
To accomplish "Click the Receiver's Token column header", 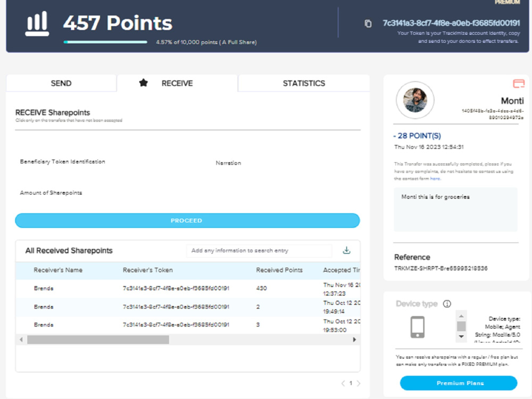I will coord(147,270).
